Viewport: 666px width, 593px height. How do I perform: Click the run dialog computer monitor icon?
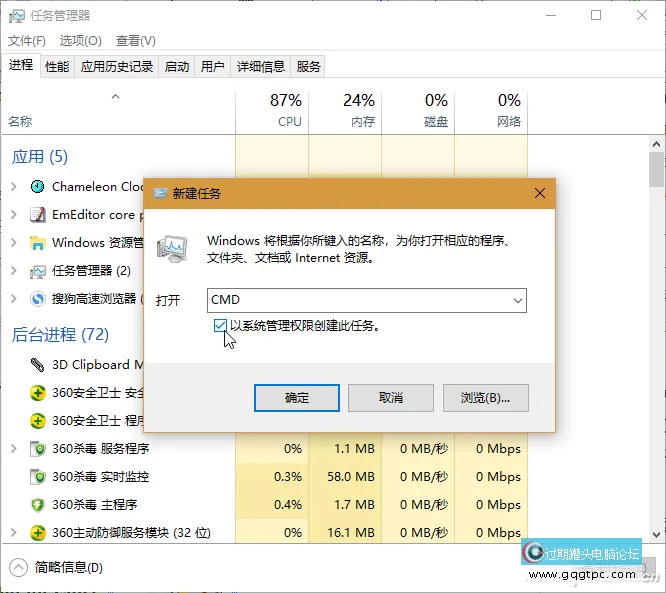(x=172, y=248)
